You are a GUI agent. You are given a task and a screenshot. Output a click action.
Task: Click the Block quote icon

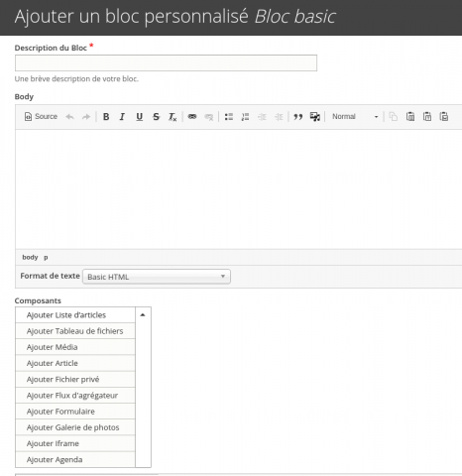[298, 117]
